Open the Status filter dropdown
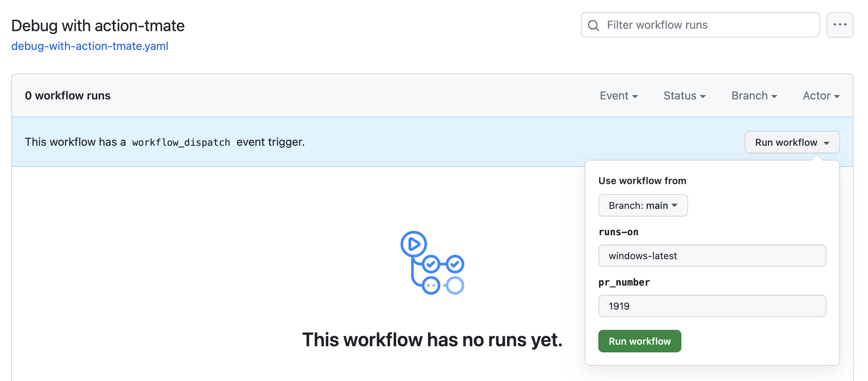 point(684,95)
